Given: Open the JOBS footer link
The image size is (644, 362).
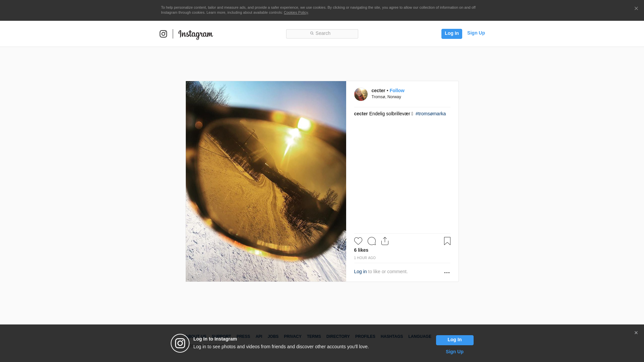Looking at the screenshot, I should click(x=273, y=337).
